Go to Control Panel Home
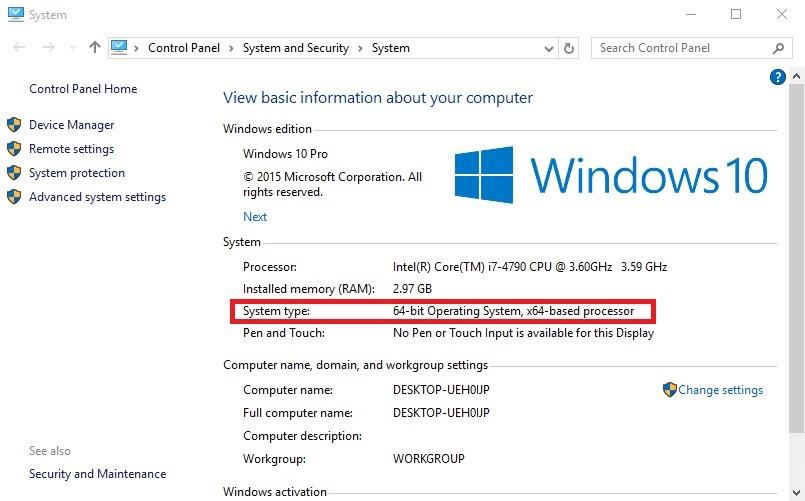 (x=83, y=89)
